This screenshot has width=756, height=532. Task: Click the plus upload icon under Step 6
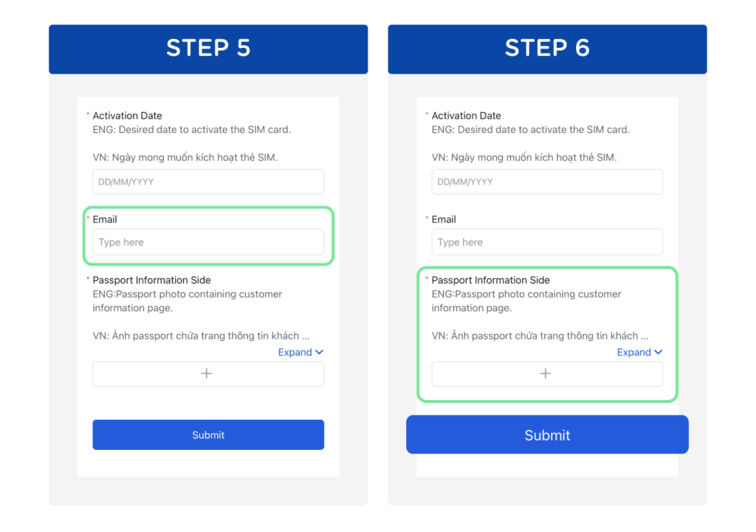coord(546,374)
